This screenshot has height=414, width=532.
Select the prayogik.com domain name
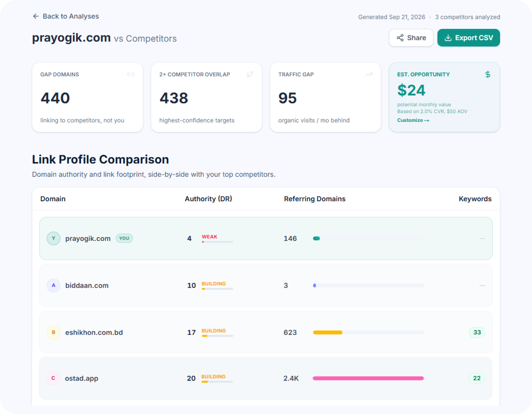click(88, 239)
